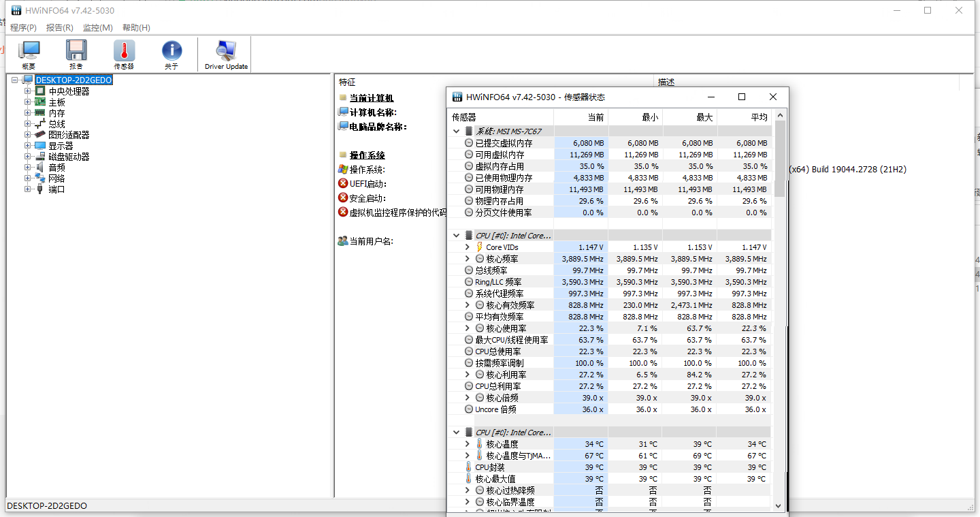980x517 pixels.
Task: Open the 监控(M) menu
Action: tap(97, 28)
